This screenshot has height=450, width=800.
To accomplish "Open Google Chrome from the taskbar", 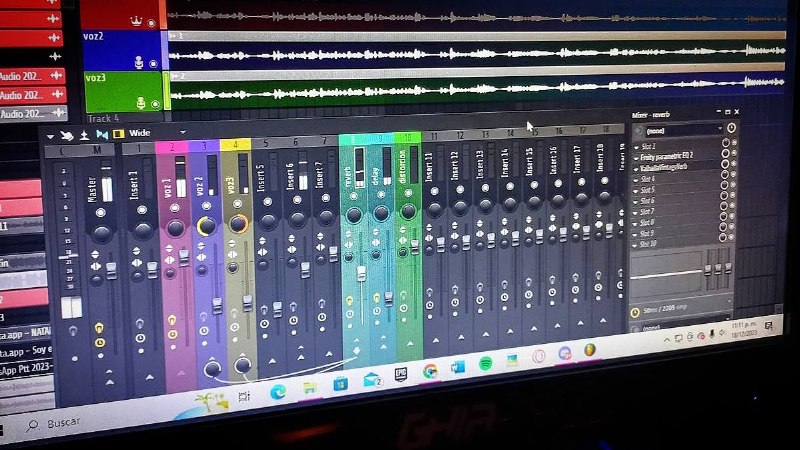I will [x=430, y=371].
